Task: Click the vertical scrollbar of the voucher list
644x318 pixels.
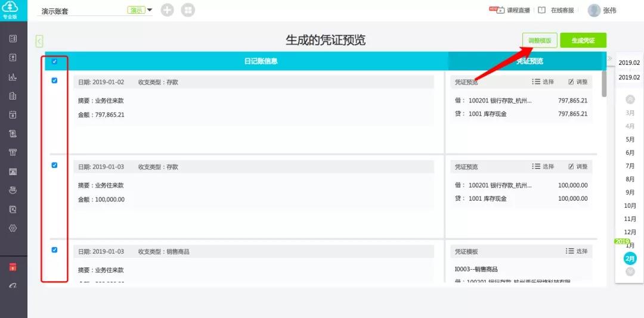Action: coord(604,84)
